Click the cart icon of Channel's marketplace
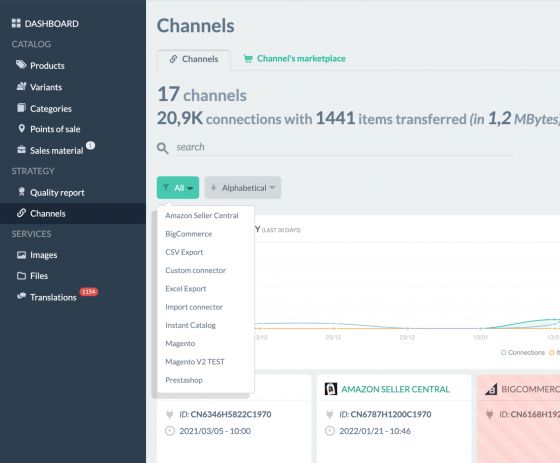Screen dimensions: 560x463 (x=248, y=59)
